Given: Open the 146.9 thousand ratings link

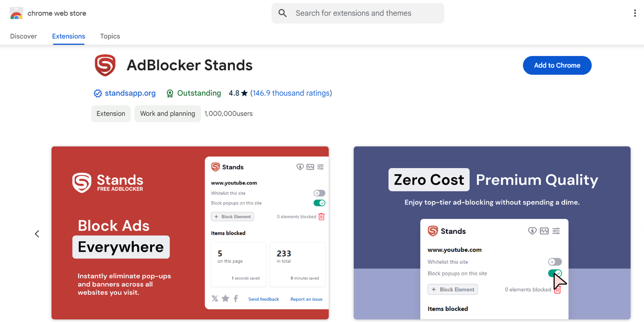Looking at the screenshot, I should click(x=291, y=93).
